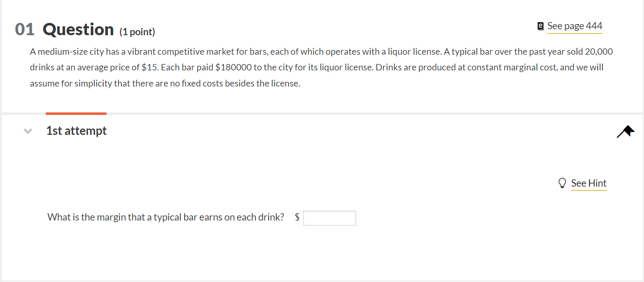This screenshot has width=644, height=282.
Task: Click the dollar sign beside the answer box
Action: pyautogui.click(x=297, y=217)
